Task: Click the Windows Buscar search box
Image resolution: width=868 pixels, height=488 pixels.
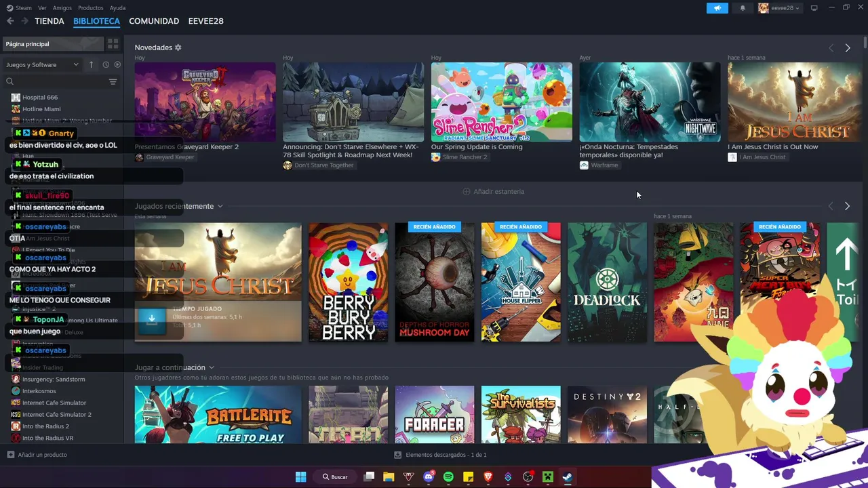Action: 335,477
